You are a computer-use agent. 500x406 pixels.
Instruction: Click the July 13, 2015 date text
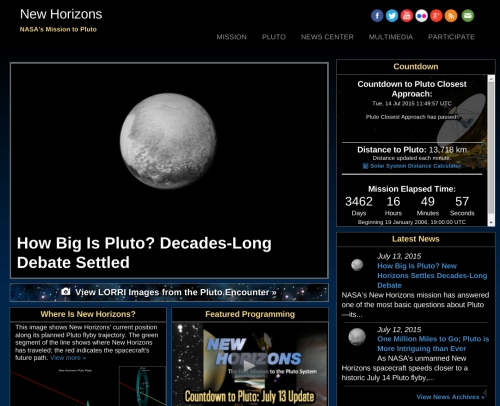click(x=399, y=256)
